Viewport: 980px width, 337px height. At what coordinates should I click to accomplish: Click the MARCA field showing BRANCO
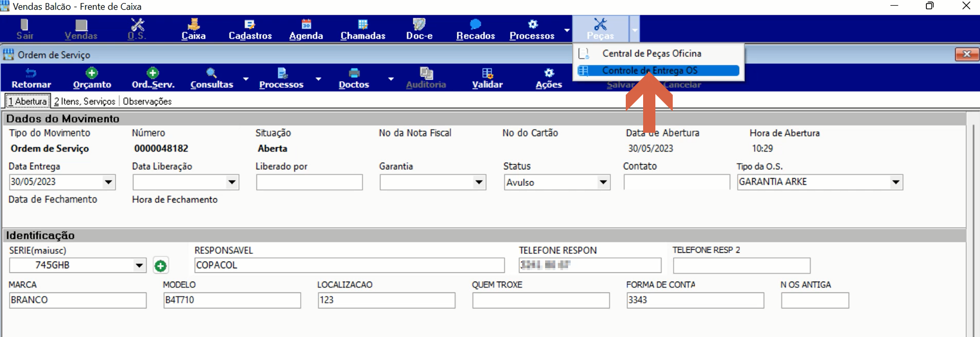pyautogui.click(x=78, y=300)
